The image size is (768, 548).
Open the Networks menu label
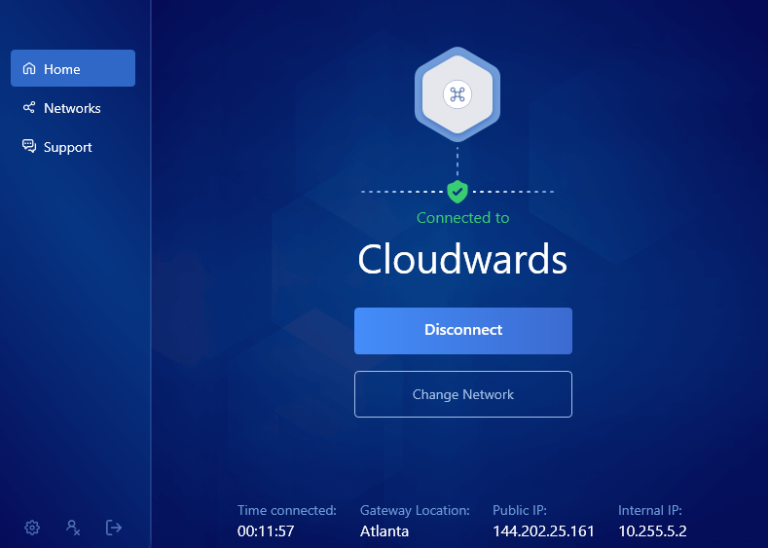click(72, 108)
